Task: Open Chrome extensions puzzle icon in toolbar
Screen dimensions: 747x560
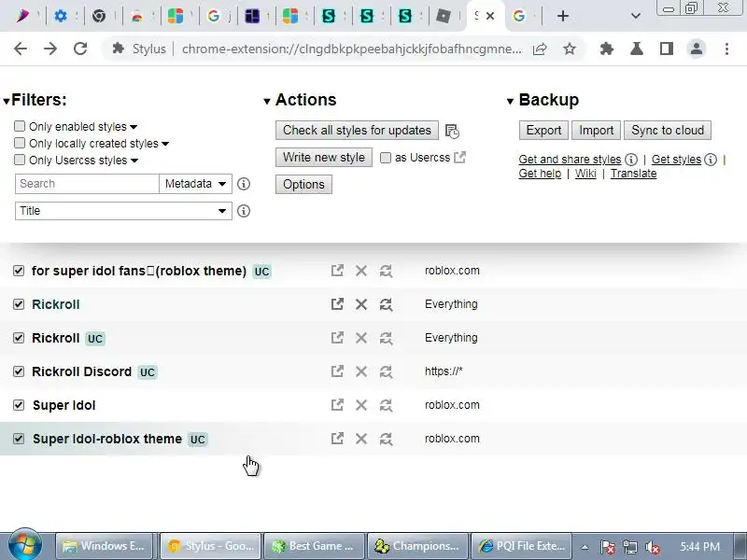Action: [x=606, y=49]
